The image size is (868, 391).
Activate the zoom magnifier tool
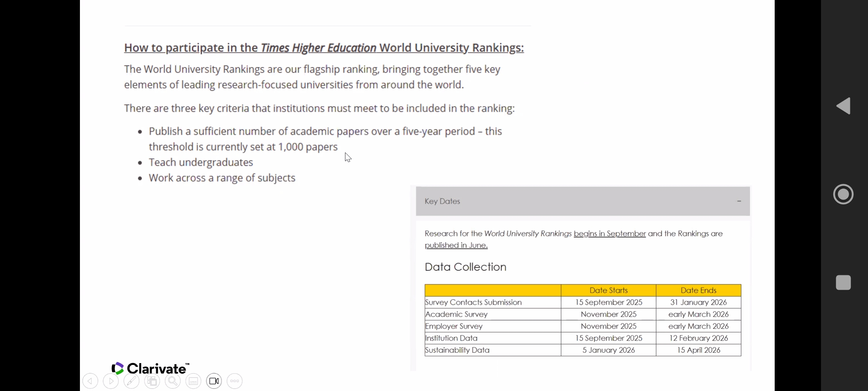(x=173, y=381)
